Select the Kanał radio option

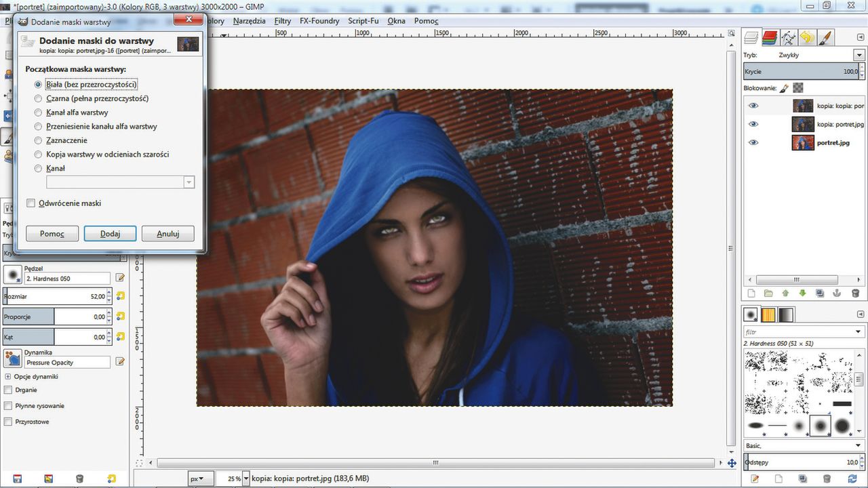point(38,168)
